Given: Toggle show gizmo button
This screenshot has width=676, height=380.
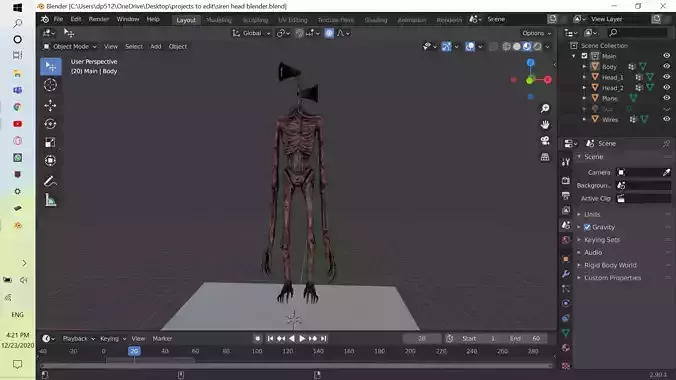Looking at the screenshot, I should tap(446, 47).
